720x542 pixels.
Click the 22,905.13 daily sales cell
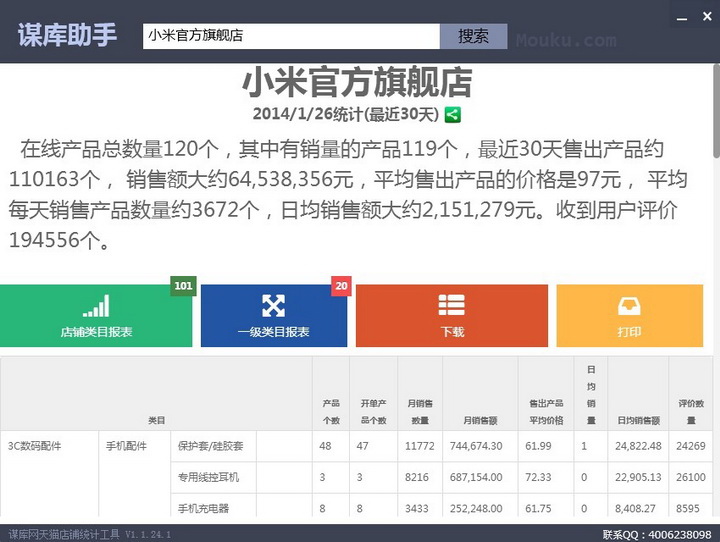click(638, 477)
